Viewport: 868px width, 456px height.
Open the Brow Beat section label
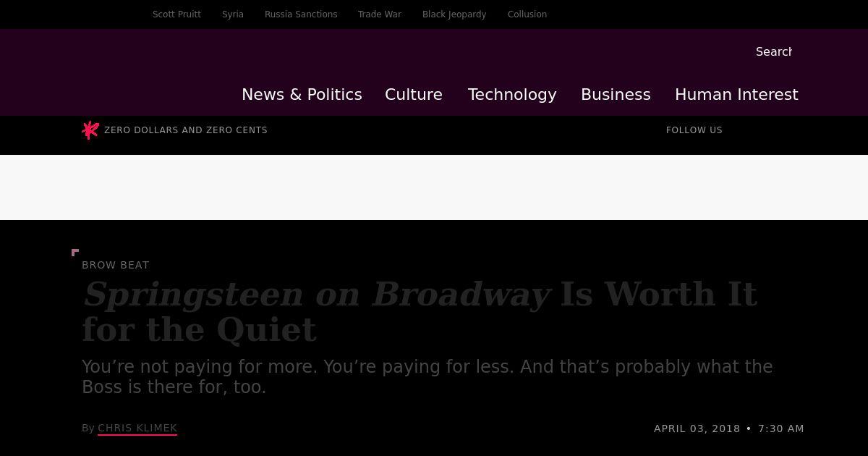(x=116, y=265)
